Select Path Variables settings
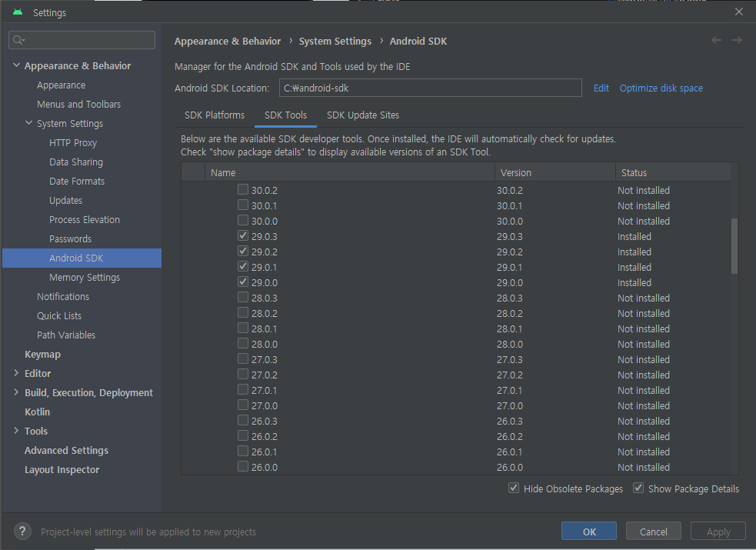Screen dimensions: 756x550 (66, 335)
